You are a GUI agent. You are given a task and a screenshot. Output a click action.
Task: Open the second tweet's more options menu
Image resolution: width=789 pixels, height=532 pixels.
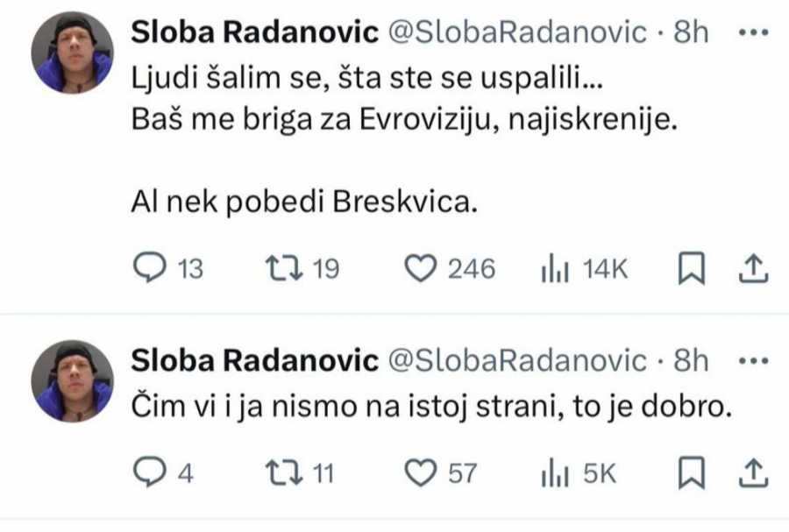tap(754, 361)
